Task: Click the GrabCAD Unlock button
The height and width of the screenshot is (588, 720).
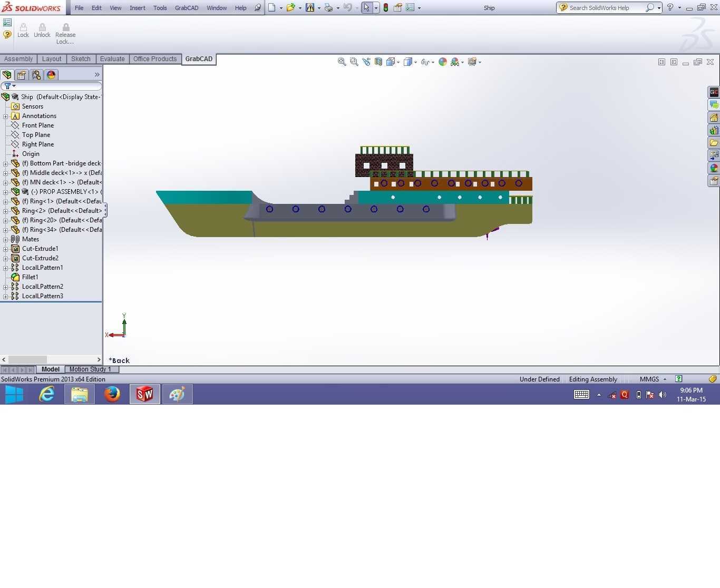Action: pyautogui.click(x=42, y=31)
